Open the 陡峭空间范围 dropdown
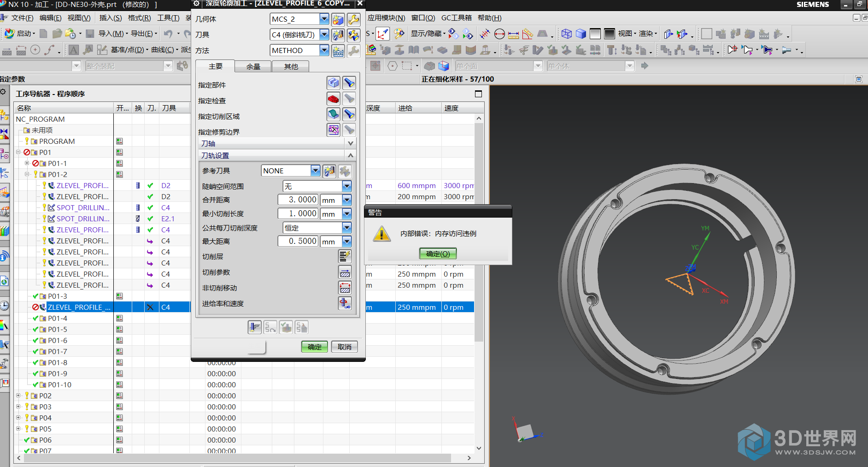The height and width of the screenshot is (467, 868). [x=347, y=186]
